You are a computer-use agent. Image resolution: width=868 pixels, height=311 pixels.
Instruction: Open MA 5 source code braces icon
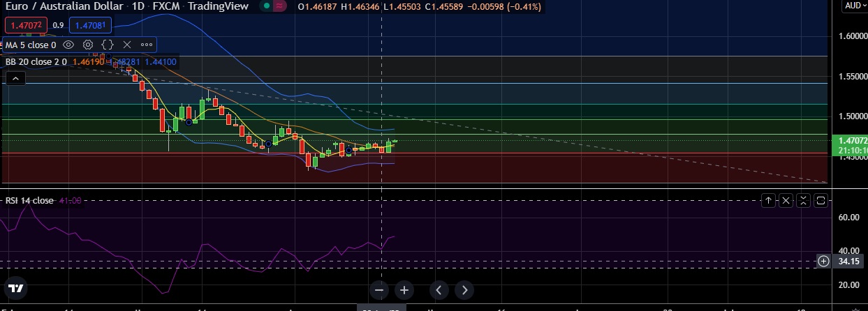pyautogui.click(x=108, y=45)
